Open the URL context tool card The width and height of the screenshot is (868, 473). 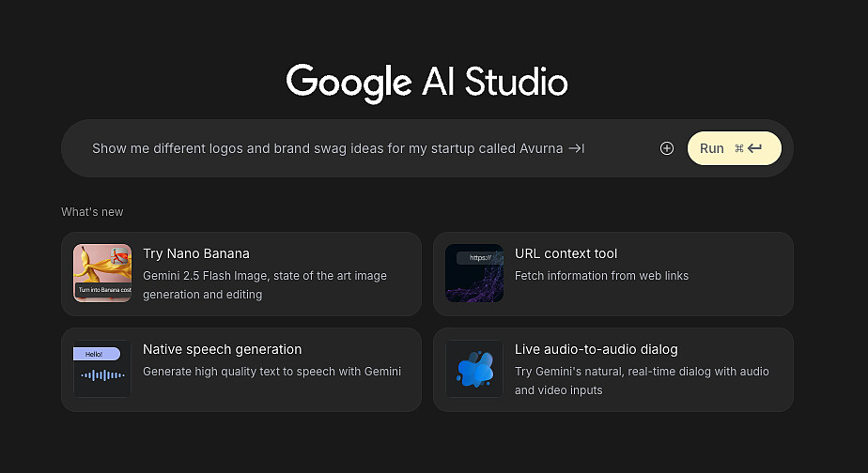click(x=612, y=274)
